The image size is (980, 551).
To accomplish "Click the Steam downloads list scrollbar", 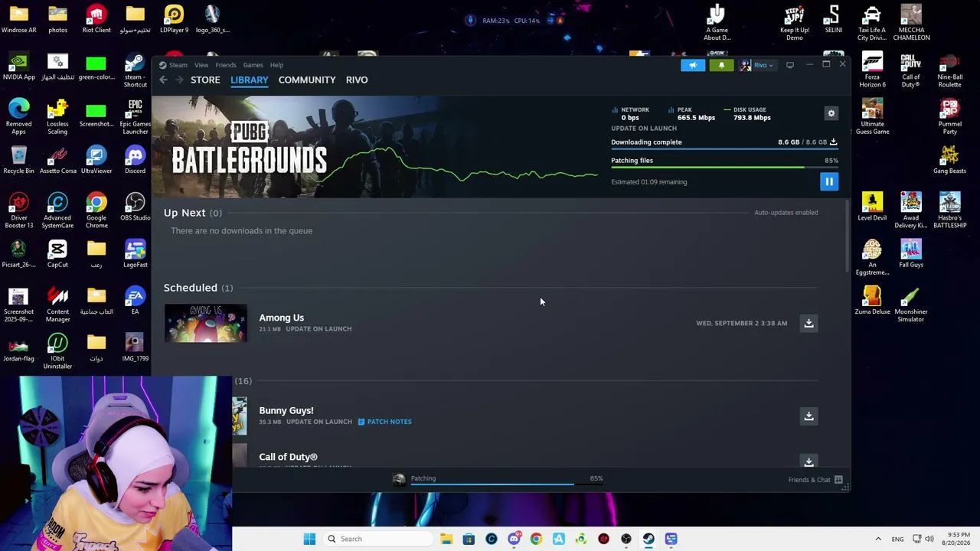I will coord(847,237).
